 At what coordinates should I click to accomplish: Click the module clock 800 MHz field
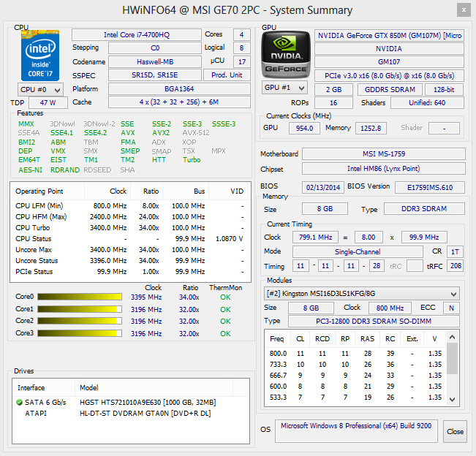[390, 308]
